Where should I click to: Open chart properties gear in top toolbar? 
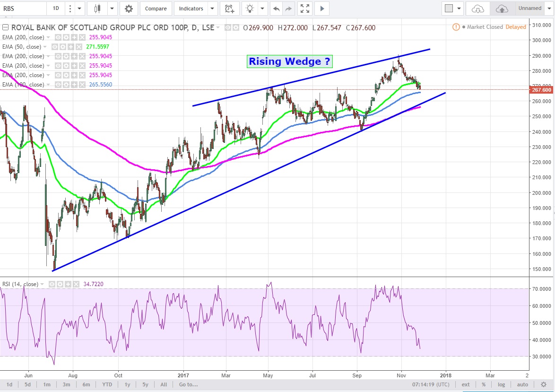pyautogui.click(x=129, y=9)
